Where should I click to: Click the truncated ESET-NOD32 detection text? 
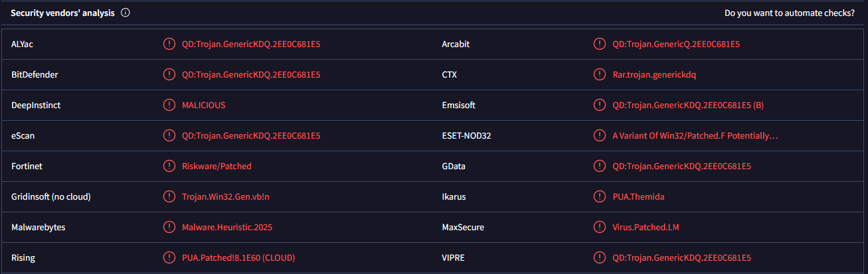tap(695, 135)
